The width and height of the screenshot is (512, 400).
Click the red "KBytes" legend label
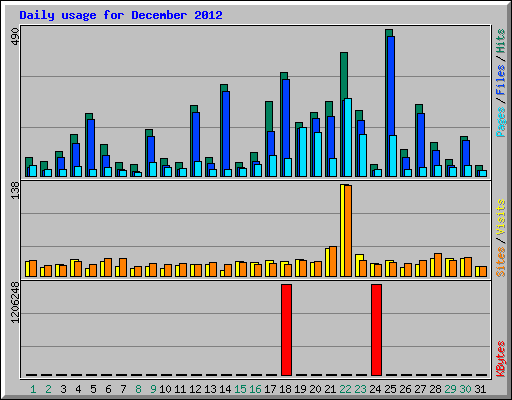click(x=500, y=359)
